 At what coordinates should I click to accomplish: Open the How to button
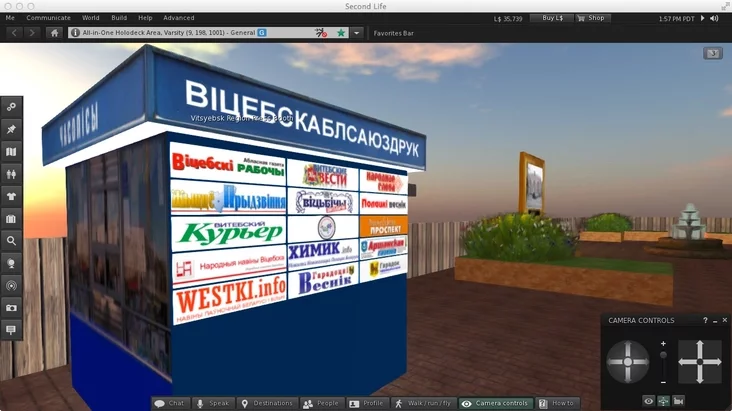pos(557,404)
